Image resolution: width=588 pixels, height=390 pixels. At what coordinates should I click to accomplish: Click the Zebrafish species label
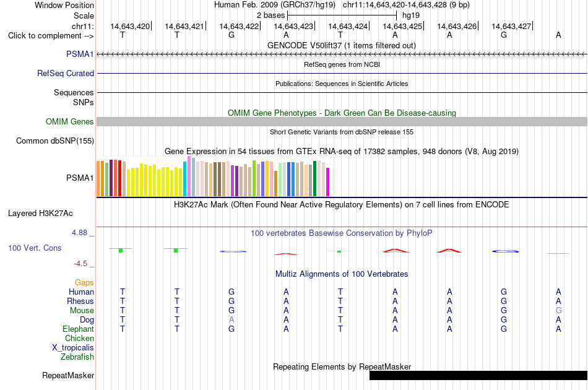[77, 357]
